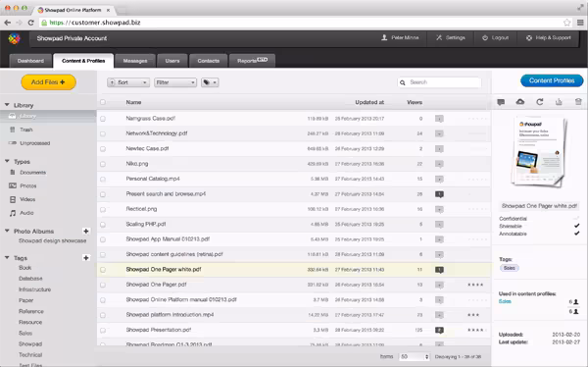Collapse the Tags section
This screenshot has width=588, height=367.
click(x=7, y=258)
